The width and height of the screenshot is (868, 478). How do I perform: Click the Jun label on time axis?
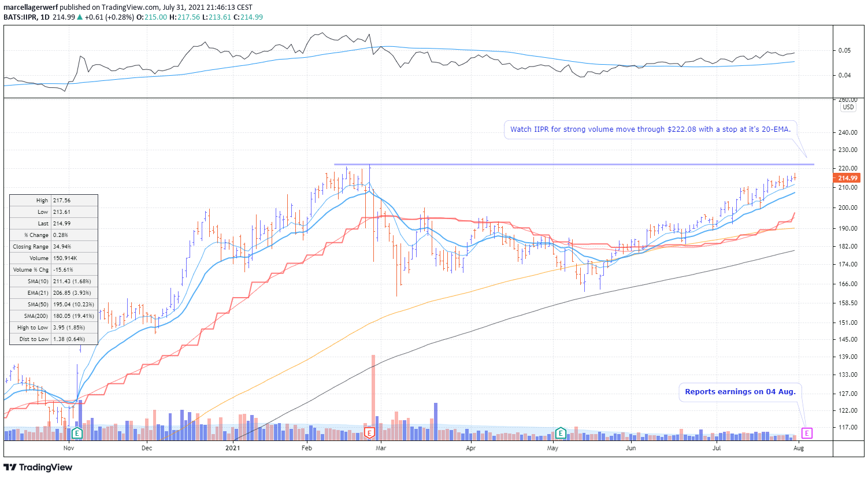pyautogui.click(x=631, y=448)
